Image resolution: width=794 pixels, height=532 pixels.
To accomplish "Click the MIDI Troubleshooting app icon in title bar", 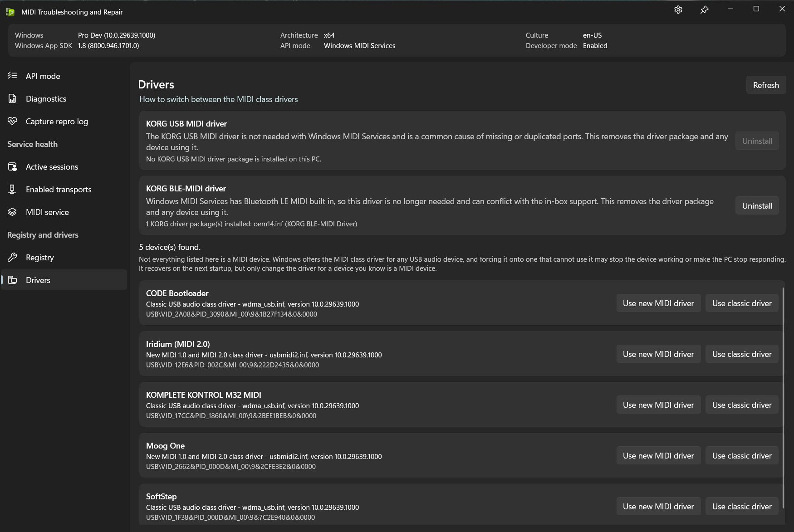I will tap(10, 12).
